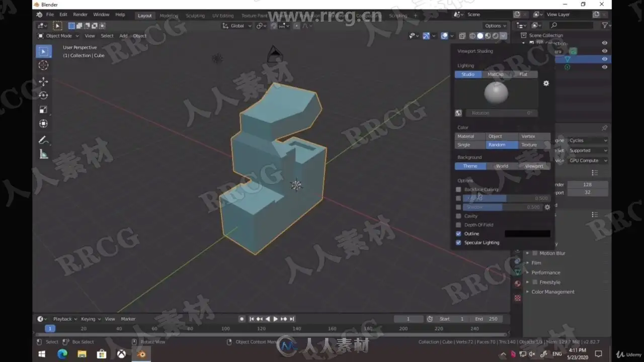Select the Scale tool
This screenshot has height=362, width=644.
tap(43, 110)
